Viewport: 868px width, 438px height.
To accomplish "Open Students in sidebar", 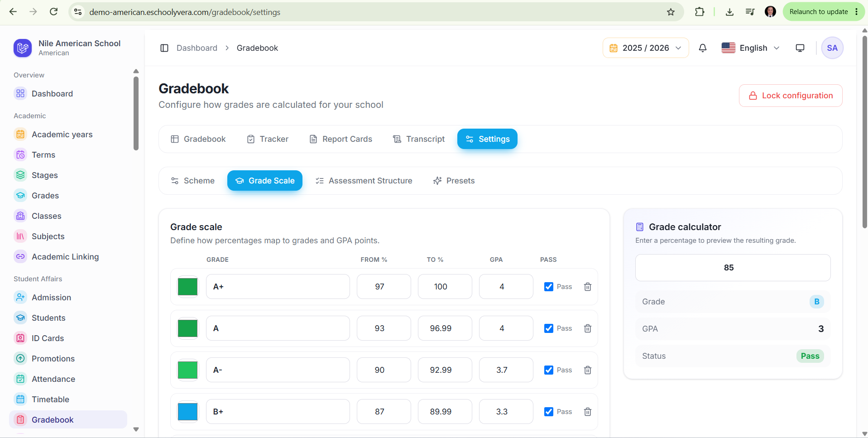I will pyautogui.click(x=68, y=318).
